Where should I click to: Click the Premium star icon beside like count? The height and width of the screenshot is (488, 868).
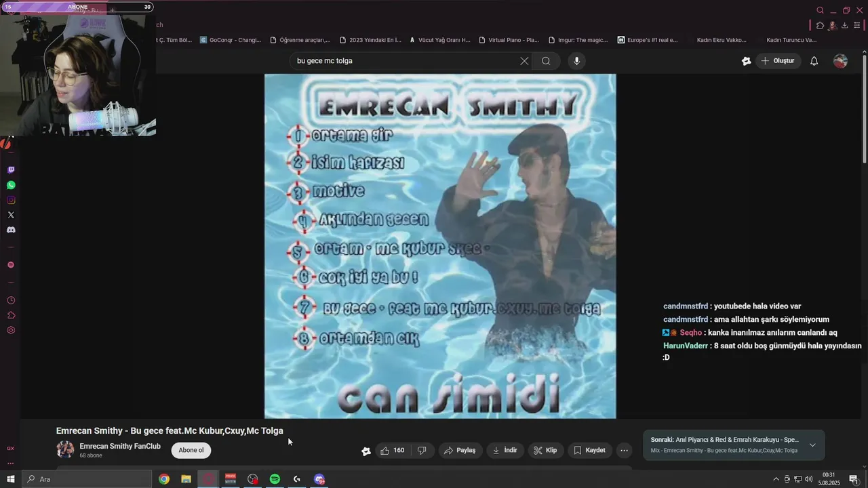click(366, 451)
